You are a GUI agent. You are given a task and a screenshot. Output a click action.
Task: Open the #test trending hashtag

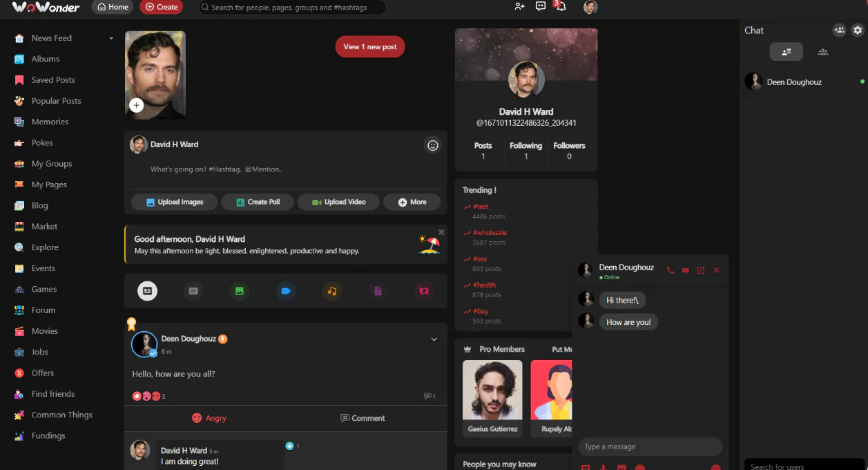pyautogui.click(x=481, y=207)
